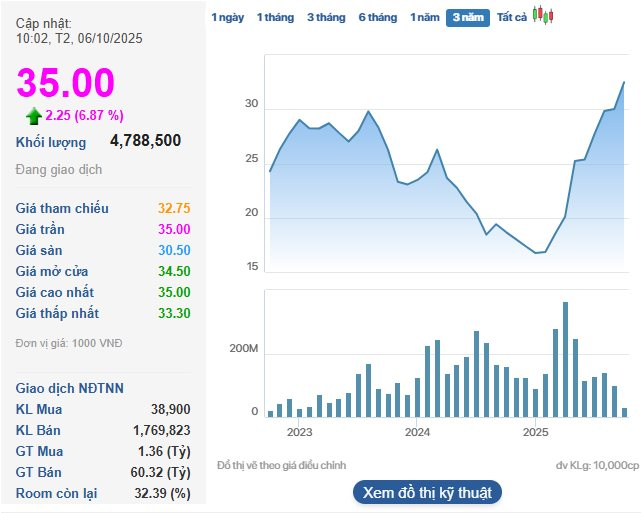
Task: Select the 2023 label on time axis
Action: pyautogui.click(x=299, y=432)
